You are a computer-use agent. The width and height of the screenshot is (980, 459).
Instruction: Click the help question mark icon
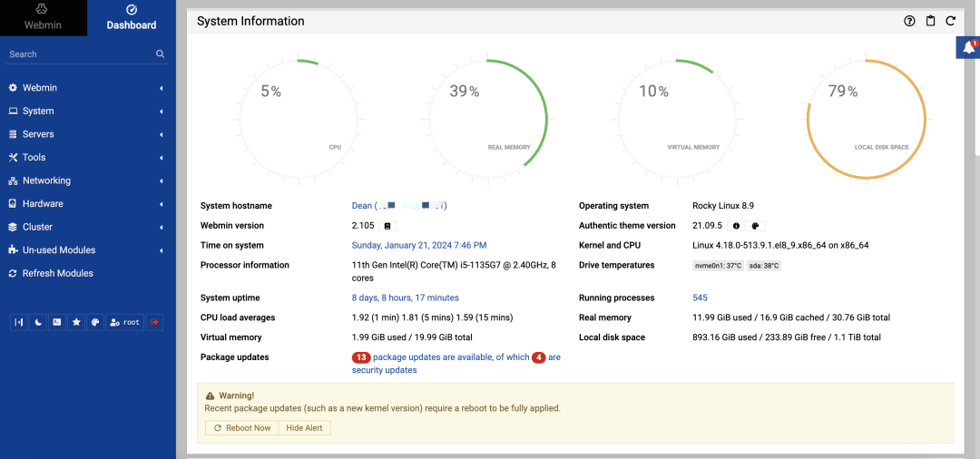[910, 21]
